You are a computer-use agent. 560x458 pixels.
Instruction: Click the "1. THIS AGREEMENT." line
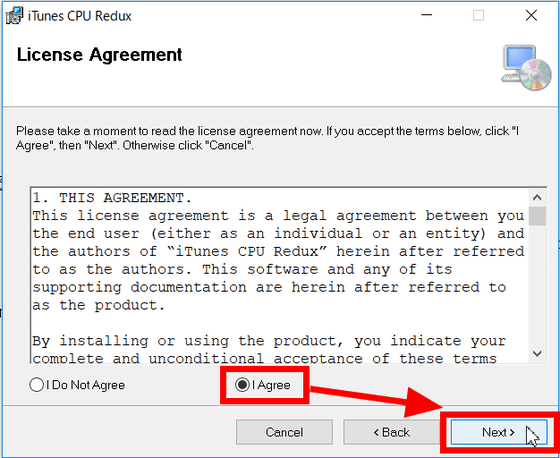pyautogui.click(x=112, y=198)
